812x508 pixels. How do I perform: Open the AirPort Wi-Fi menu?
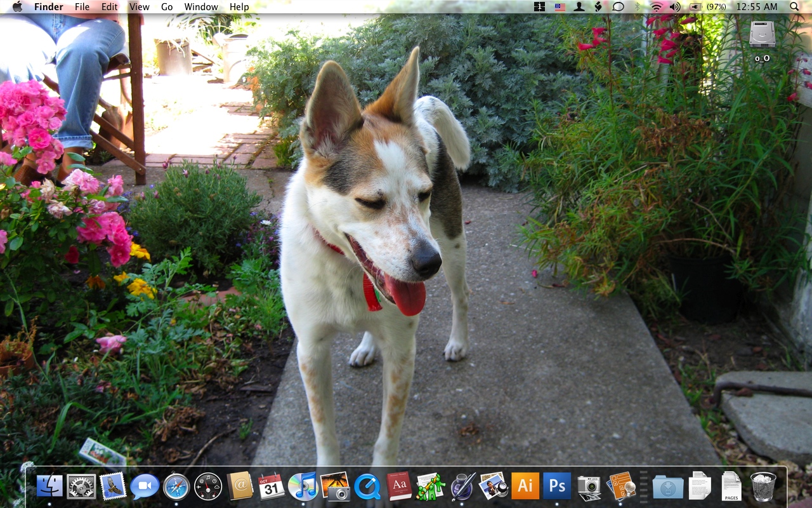tap(657, 6)
